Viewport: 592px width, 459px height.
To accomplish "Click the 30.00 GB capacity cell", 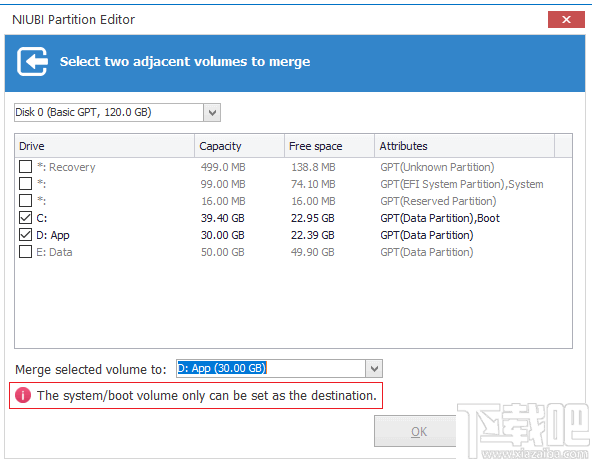I will point(223,235).
